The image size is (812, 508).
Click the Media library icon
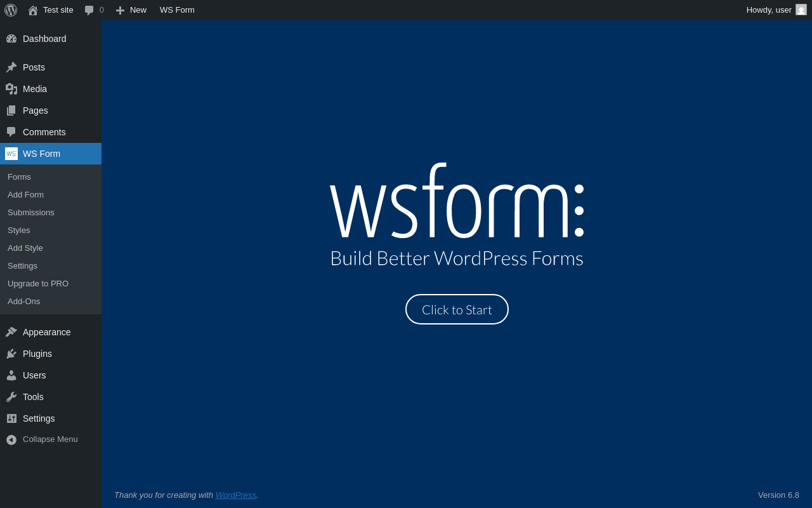[11, 89]
